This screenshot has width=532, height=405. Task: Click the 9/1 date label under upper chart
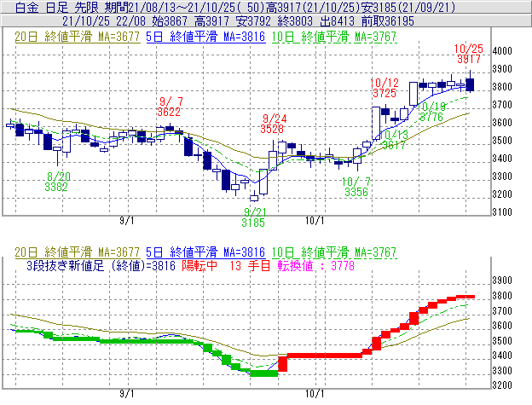126,221
